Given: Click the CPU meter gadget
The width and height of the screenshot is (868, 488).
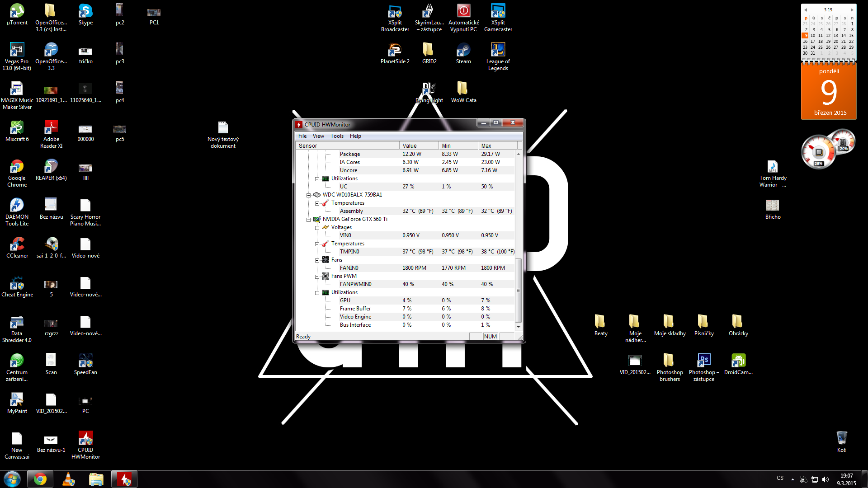Looking at the screenshot, I should click(819, 152).
